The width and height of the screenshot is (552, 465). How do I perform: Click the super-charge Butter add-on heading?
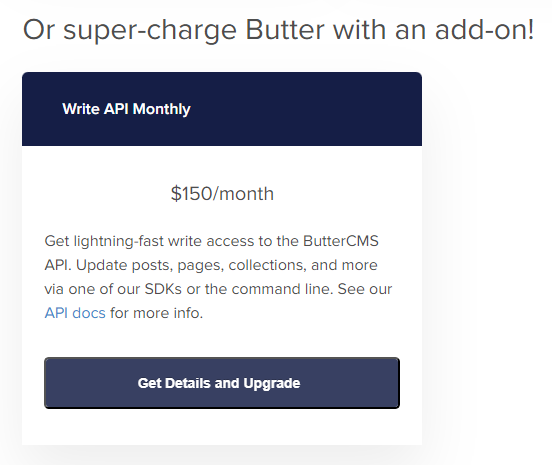(x=278, y=30)
